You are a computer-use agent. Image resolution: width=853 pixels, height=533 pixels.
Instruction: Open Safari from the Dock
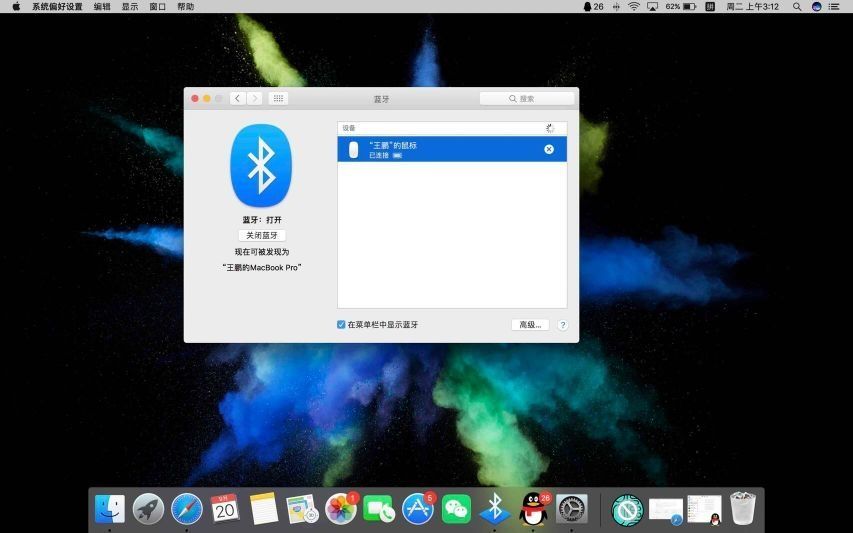[x=187, y=509]
